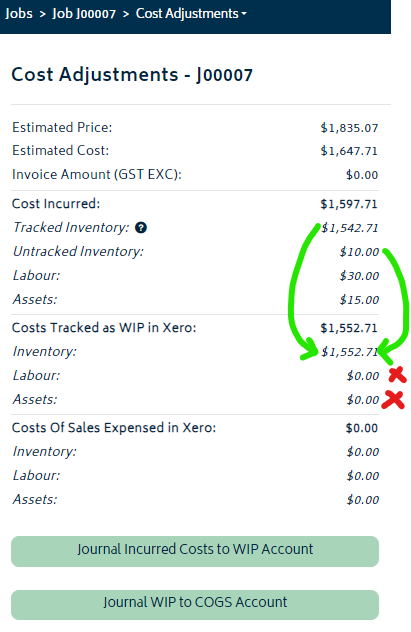Click the green arrowhead left of WIP Inventory amount
The height and width of the screenshot is (632, 411).
pyautogui.click(x=311, y=349)
